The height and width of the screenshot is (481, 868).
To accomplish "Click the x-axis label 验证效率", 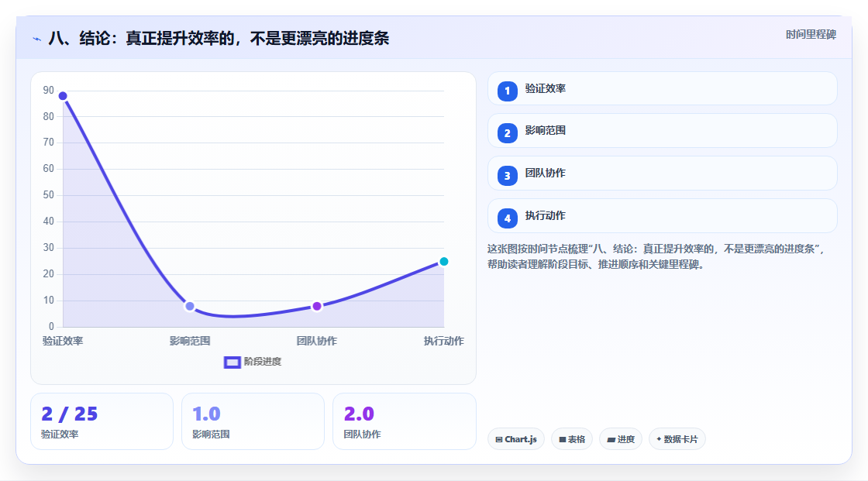I will point(63,341).
